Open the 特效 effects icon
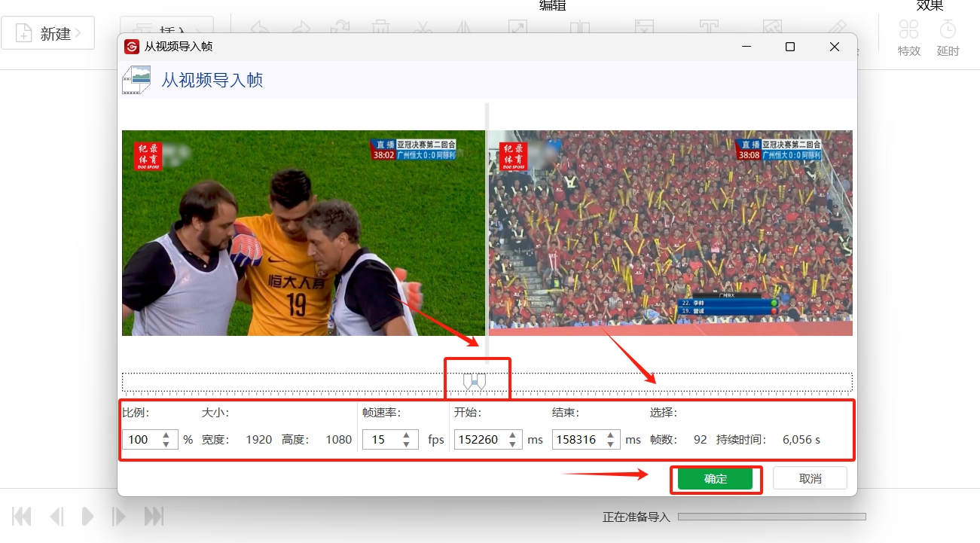980x543 pixels. pos(908,37)
